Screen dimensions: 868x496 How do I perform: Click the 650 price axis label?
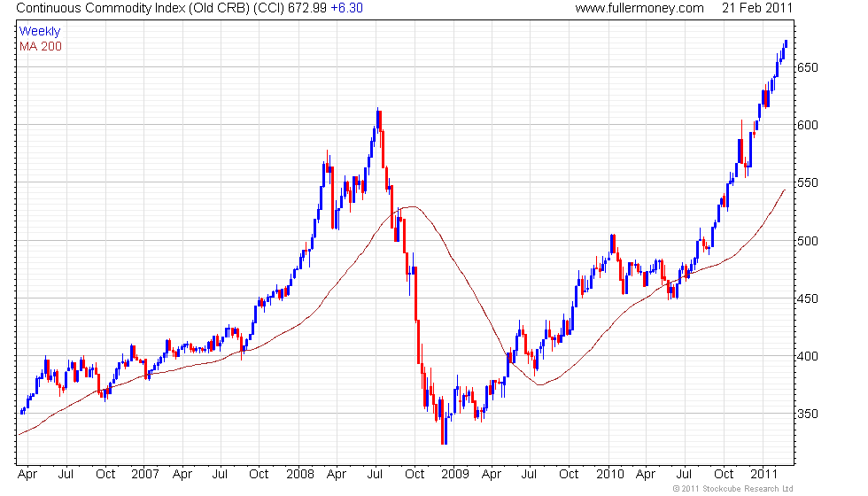coord(807,67)
